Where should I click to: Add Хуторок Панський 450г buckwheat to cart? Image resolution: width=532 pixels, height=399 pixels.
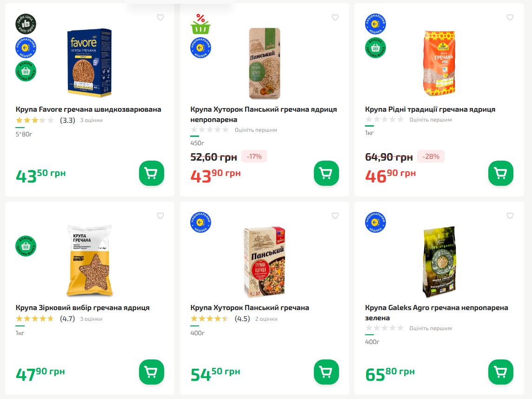(326, 173)
